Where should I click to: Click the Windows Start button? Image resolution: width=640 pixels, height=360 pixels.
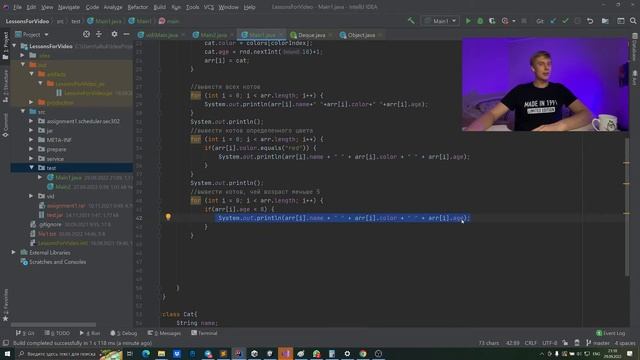click(x=7, y=353)
